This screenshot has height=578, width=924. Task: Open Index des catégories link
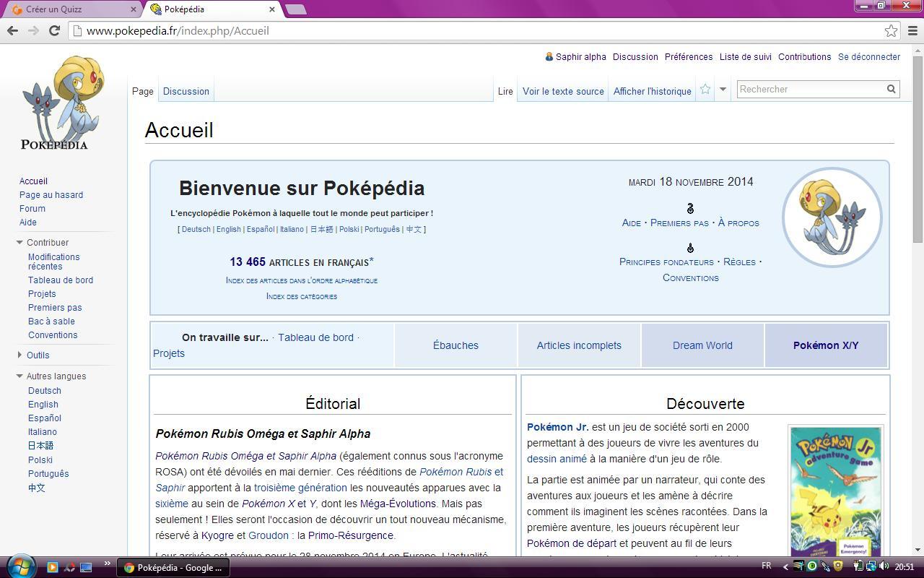(302, 296)
